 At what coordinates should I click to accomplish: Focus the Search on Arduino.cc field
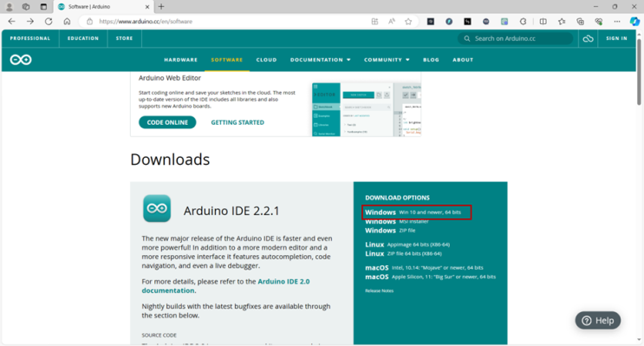click(x=516, y=39)
